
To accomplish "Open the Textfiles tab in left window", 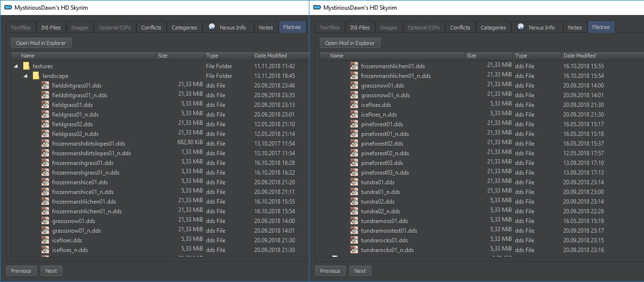I will tap(21, 28).
